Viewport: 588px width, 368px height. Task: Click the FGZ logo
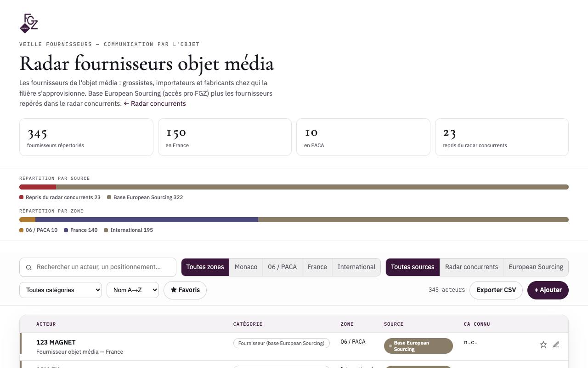coord(29,23)
